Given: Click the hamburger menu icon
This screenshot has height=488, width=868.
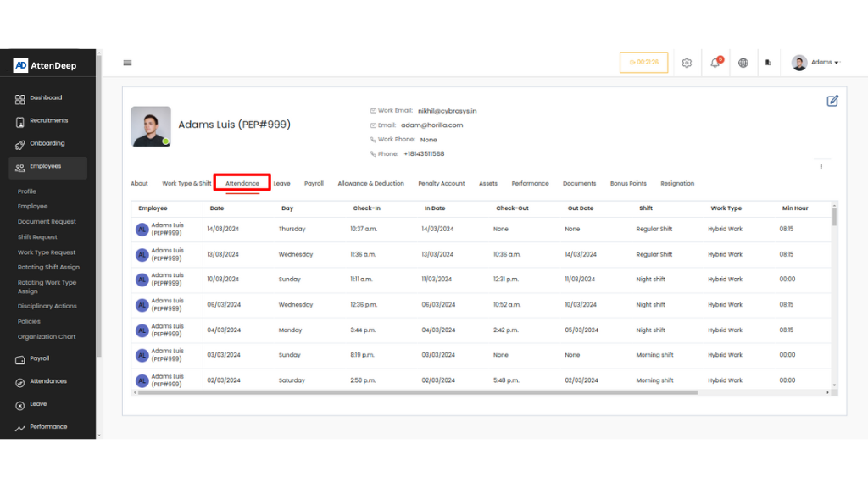Looking at the screenshot, I should [x=127, y=63].
